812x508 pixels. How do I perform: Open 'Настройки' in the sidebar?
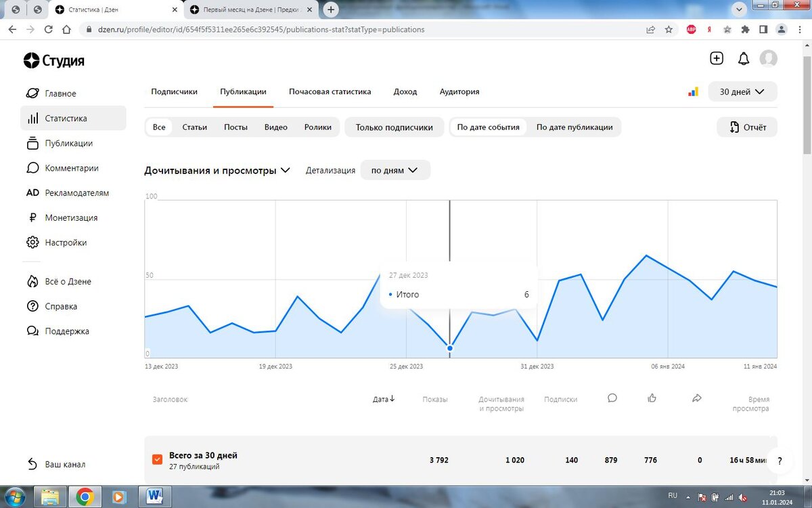[56, 242]
